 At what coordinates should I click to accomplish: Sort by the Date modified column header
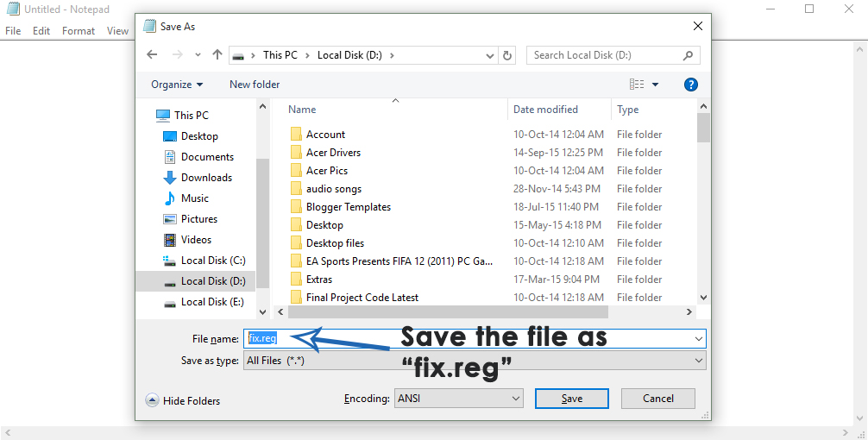click(545, 110)
